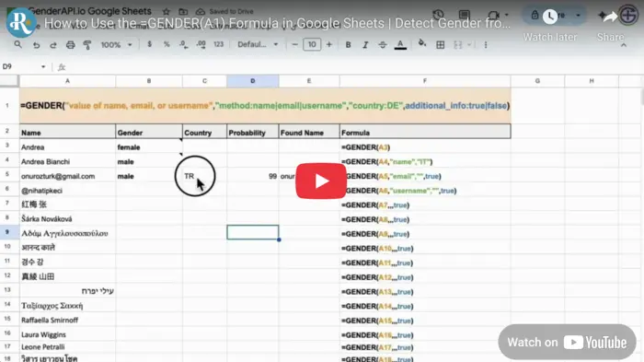The width and height of the screenshot is (644, 362).
Task: Decrease font size with minus button
Action: 294,44
